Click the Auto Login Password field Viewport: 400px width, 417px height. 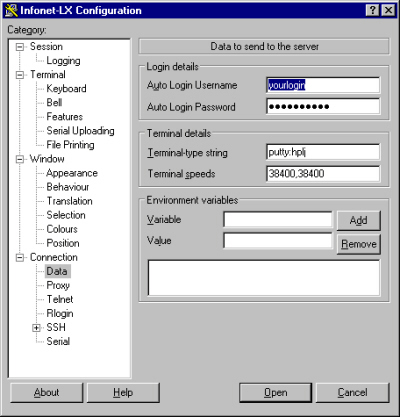click(x=323, y=107)
